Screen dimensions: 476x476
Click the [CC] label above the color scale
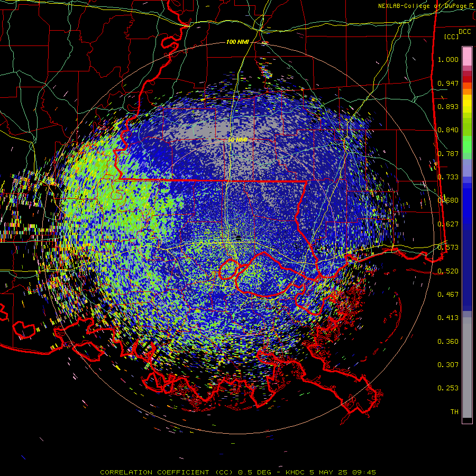tap(452, 36)
